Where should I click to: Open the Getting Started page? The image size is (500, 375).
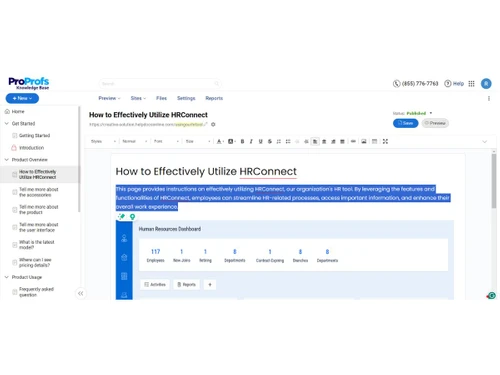pos(34,136)
